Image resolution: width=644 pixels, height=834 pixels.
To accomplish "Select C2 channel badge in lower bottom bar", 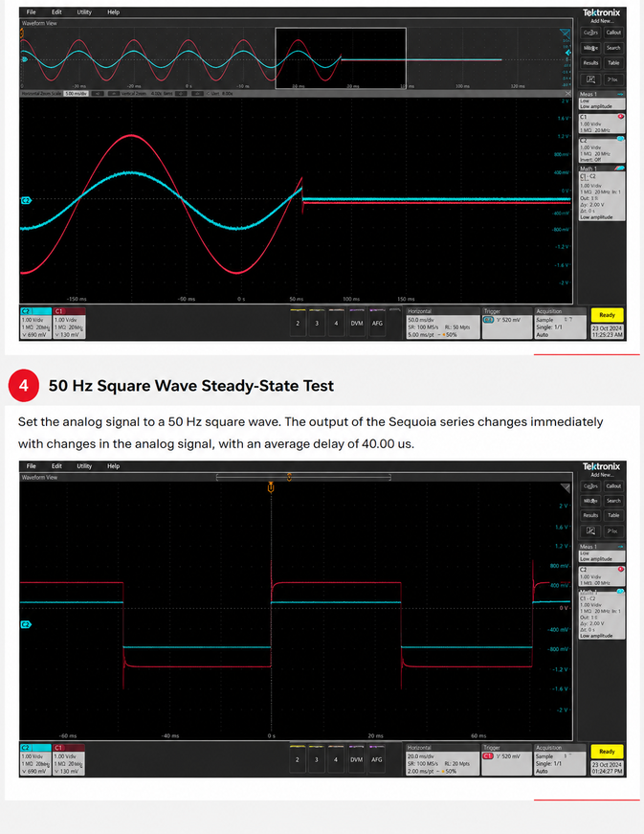I will 35,759.
